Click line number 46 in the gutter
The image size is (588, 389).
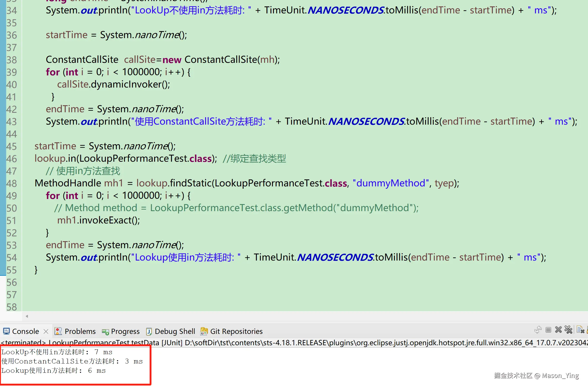click(x=12, y=159)
